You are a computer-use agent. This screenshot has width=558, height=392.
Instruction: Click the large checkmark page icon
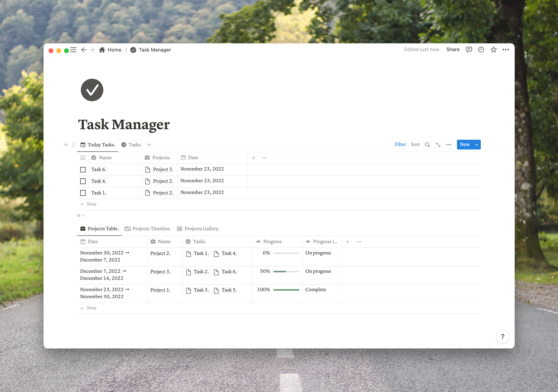point(92,90)
